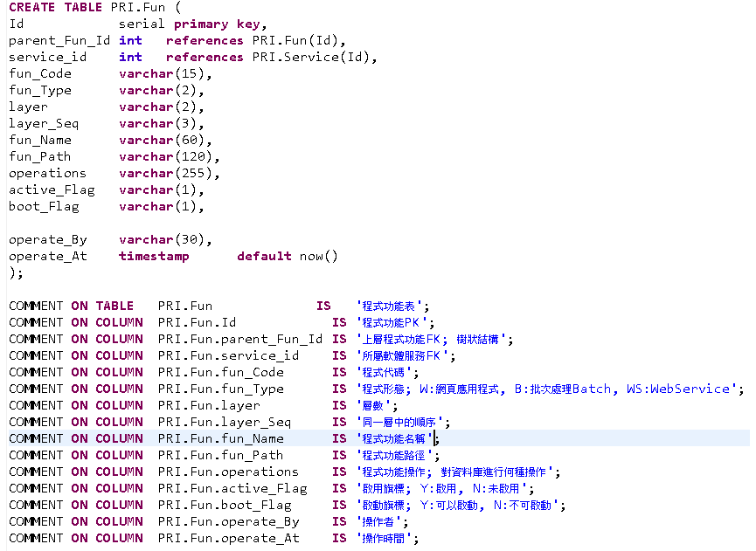
Task: Click comment string '同一層中的順序'
Action: [x=399, y=423]
